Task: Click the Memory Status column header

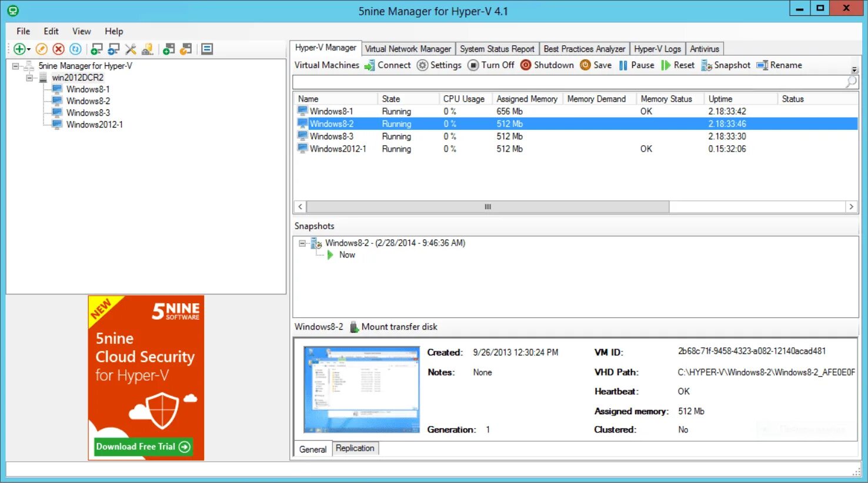Action: [x=670, y=99]
